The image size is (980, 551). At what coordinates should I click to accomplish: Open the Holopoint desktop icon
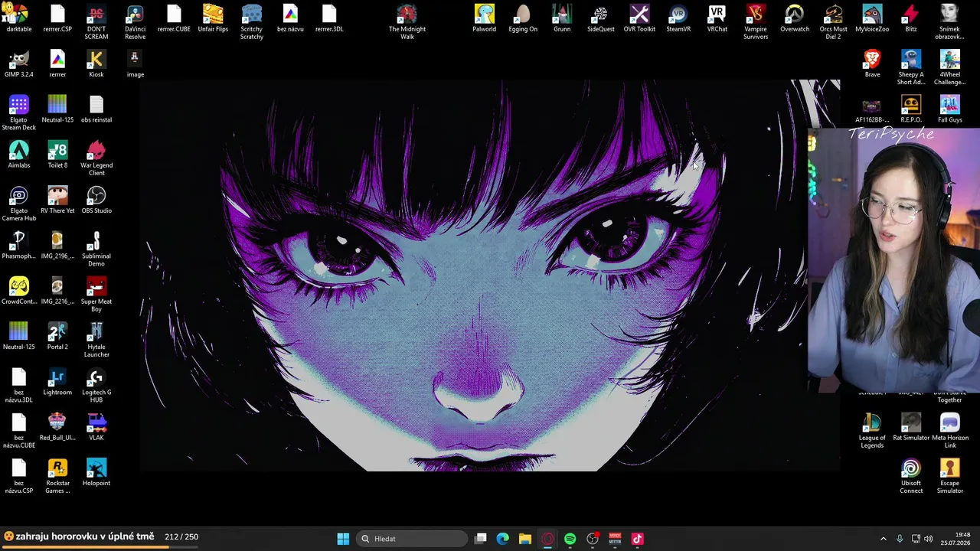[96, 473]
